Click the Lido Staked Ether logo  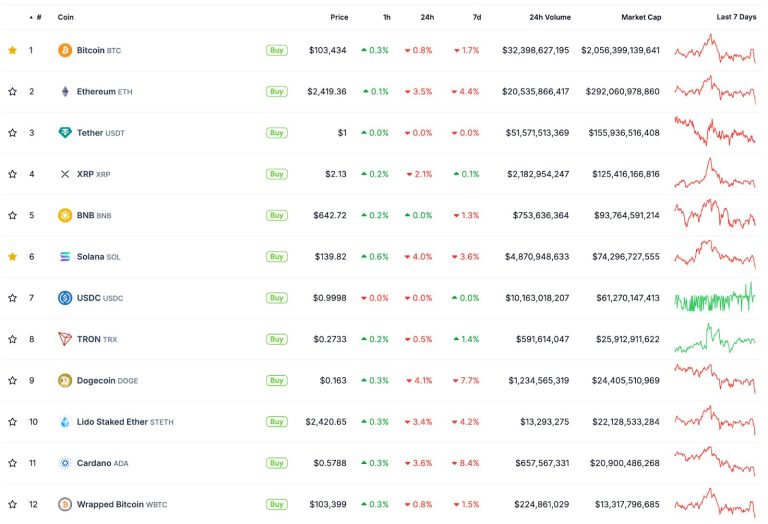coord(65,422)
